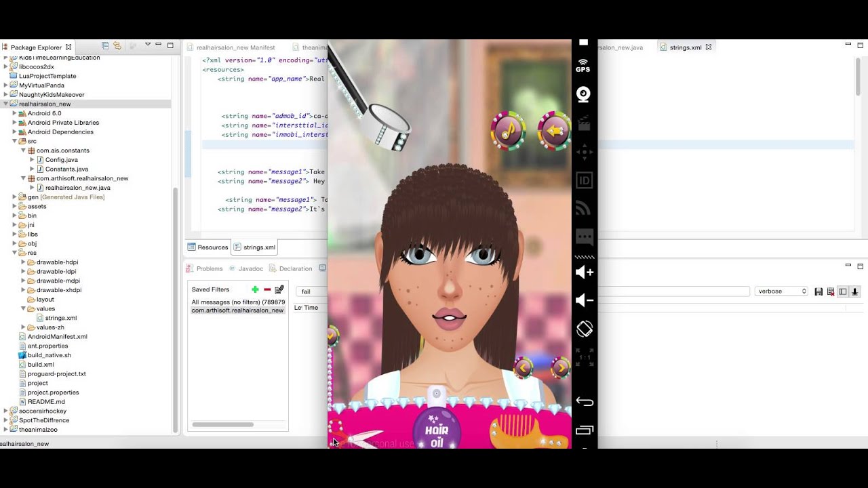The width and height of the screenshot is (868, 488).
Task: Open the Declaration tab
Action: click(291, 268)
